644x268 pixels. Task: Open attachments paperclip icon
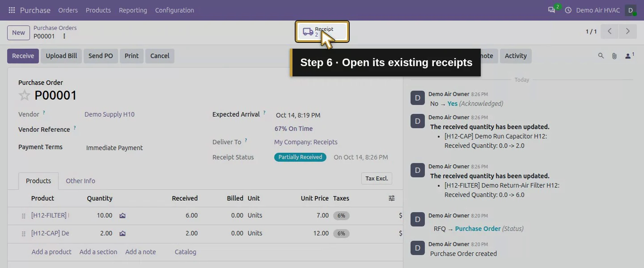[614, 56]
